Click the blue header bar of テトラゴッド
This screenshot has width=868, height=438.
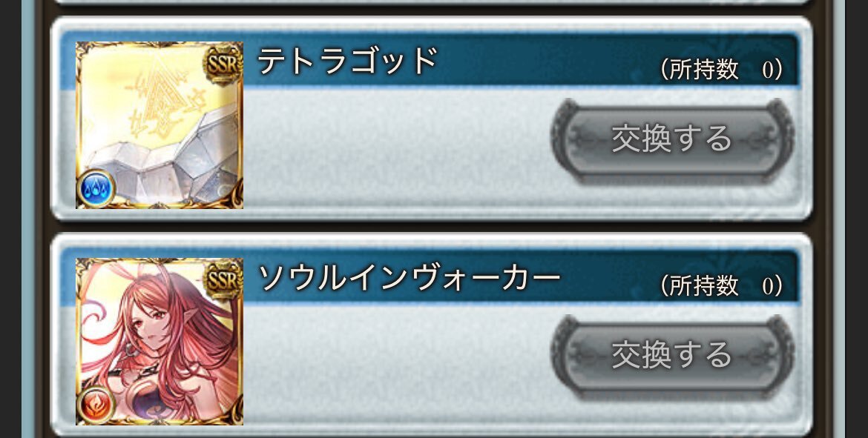(x=520, y=61)
